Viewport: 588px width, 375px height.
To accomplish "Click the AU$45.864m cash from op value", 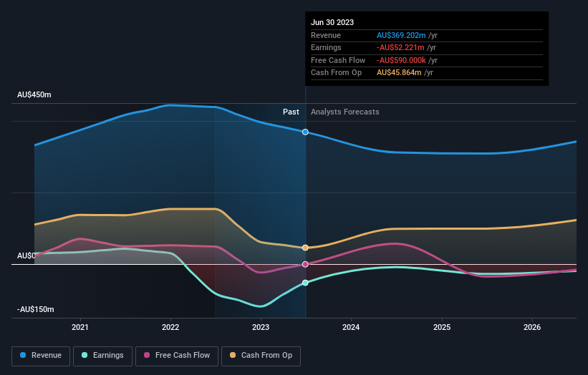I will click(399, 73).
